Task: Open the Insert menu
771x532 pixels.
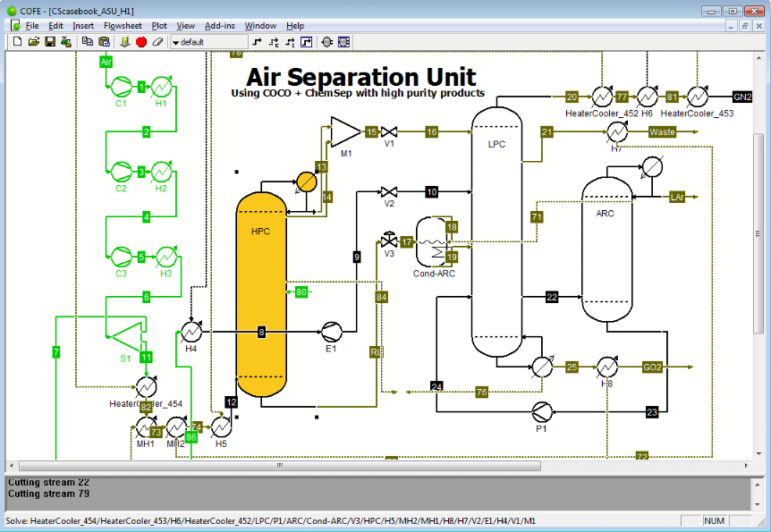Action: pyautogui.click(x=83, y=26)
